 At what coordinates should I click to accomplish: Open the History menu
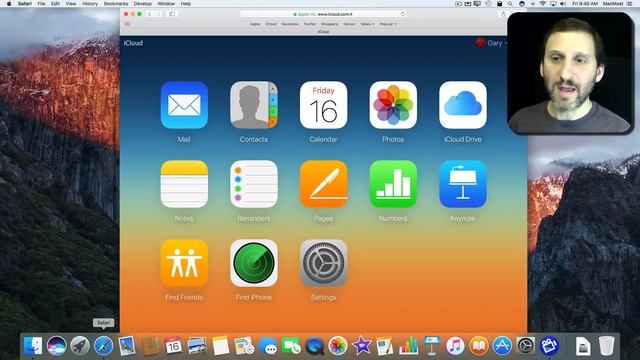click(90, 4)
